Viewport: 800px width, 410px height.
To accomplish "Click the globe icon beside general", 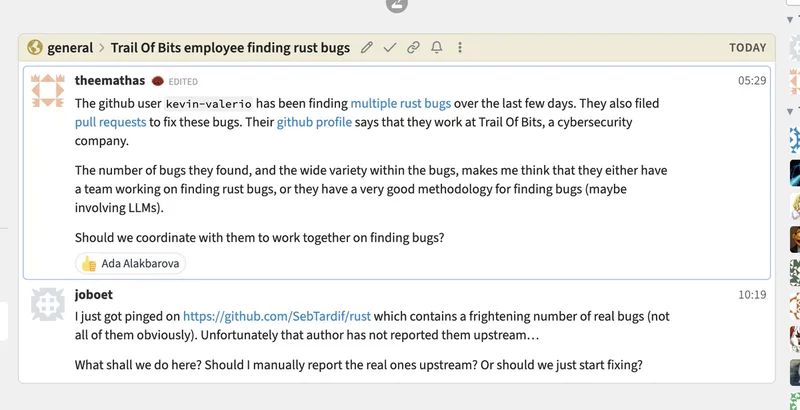I will click(x=35, y=47).
